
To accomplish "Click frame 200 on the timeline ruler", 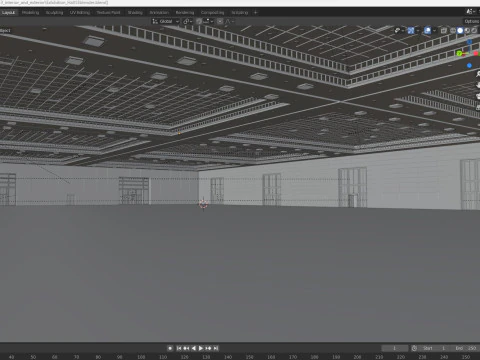I will (357, 357).
